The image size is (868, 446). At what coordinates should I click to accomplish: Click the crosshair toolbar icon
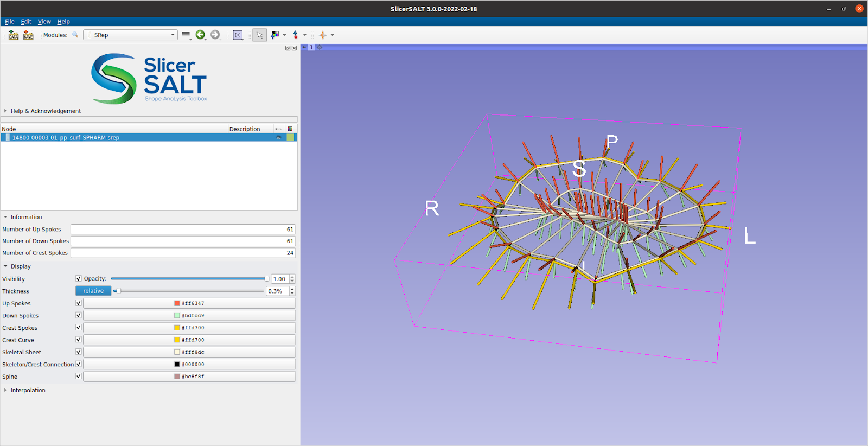[323, 35]
